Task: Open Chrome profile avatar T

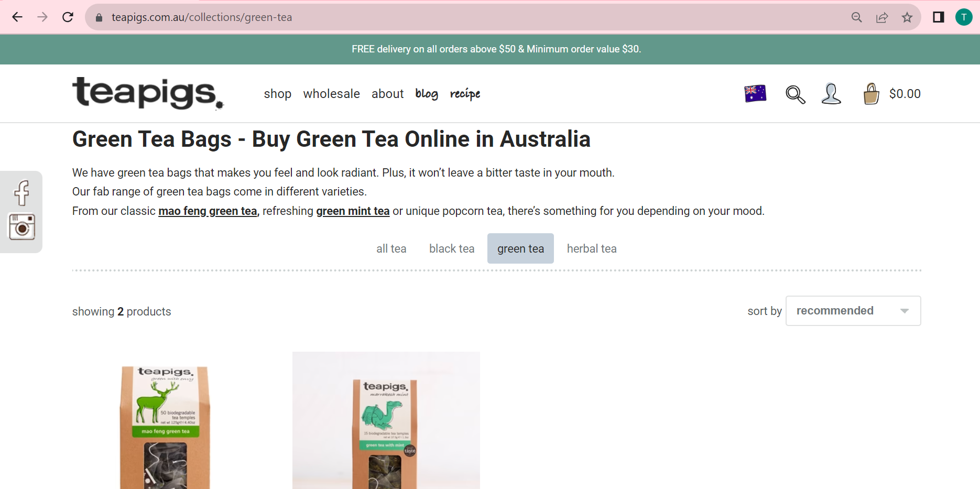Action: point(964,17)
